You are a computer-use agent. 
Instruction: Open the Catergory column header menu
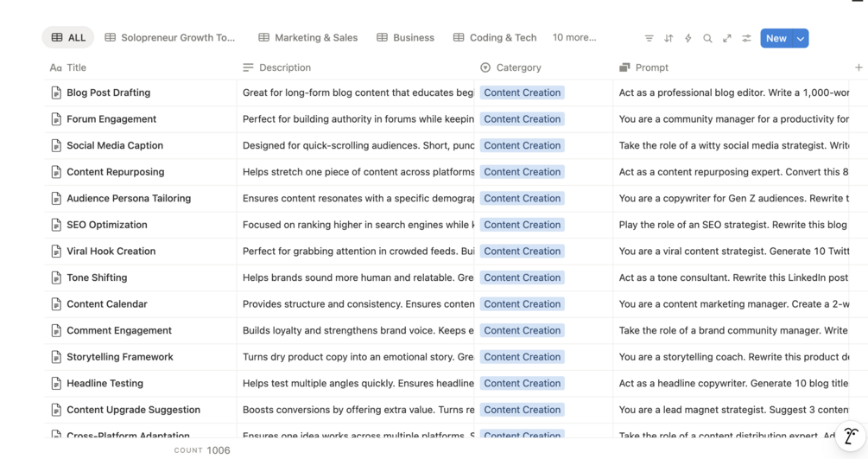518,67
